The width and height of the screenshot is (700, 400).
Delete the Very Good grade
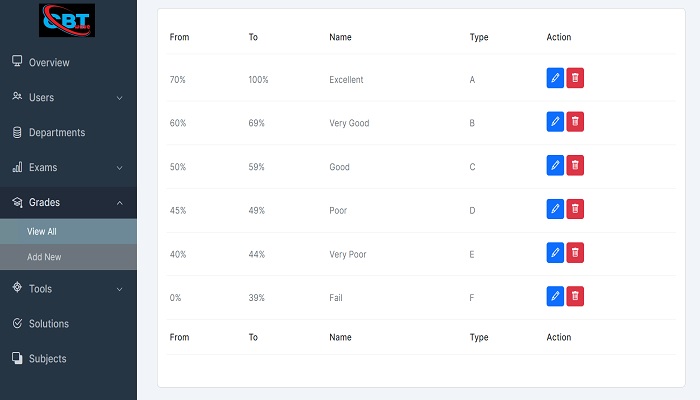point(575,122)
